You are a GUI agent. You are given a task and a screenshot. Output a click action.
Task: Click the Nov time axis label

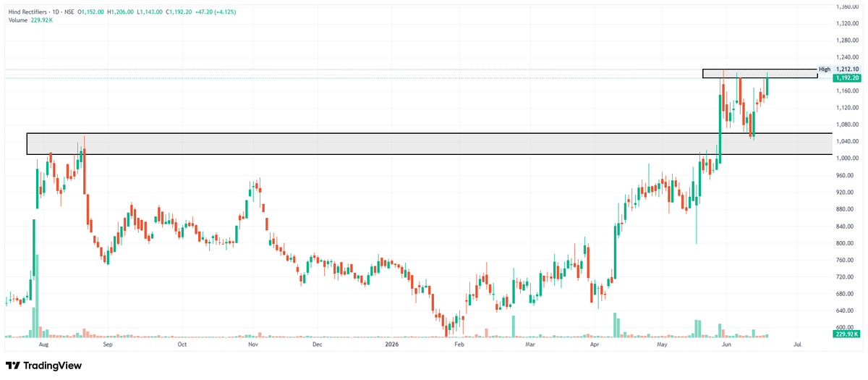point(253,346)
